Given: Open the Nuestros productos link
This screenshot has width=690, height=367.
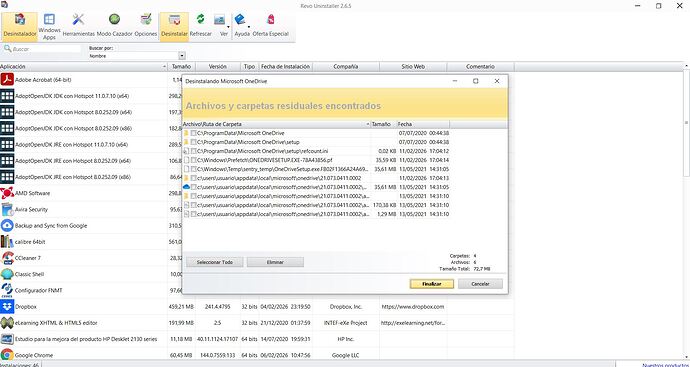Looking at the screenshot, I should click(666, 365).
